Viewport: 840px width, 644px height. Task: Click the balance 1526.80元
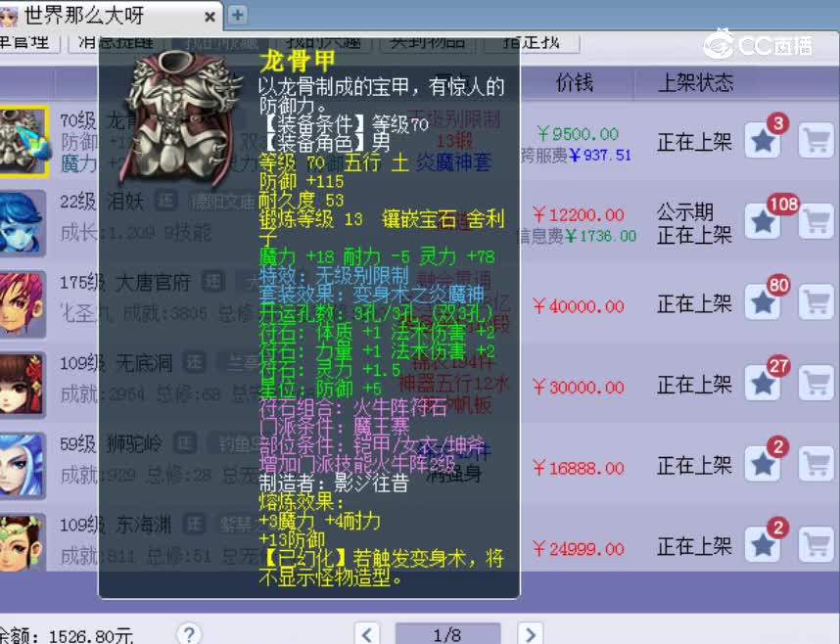click(x=91, y=636)
